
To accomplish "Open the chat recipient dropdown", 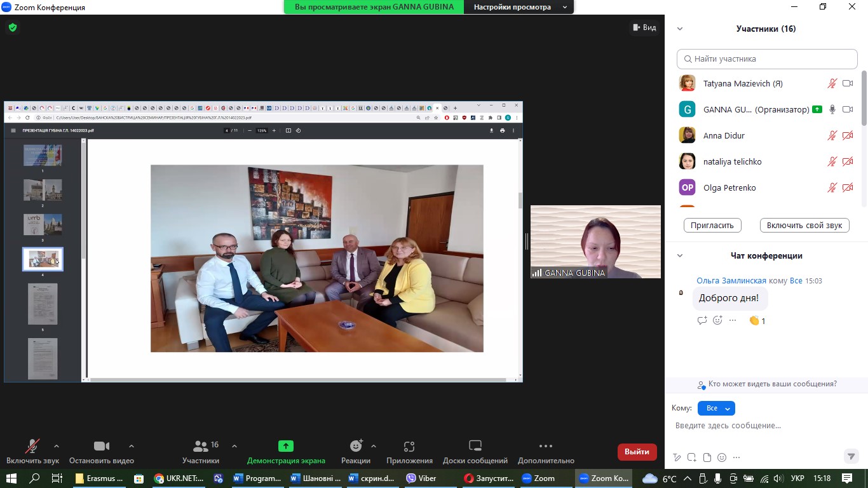I will 716,409.
